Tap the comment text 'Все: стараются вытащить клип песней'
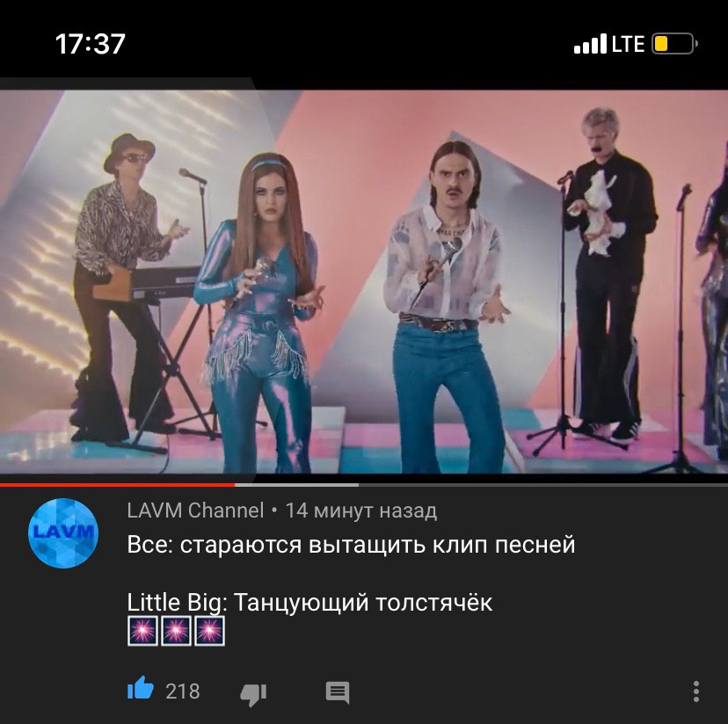The height and width of the screenshot is (724, 728). click(x=351, y=545)
